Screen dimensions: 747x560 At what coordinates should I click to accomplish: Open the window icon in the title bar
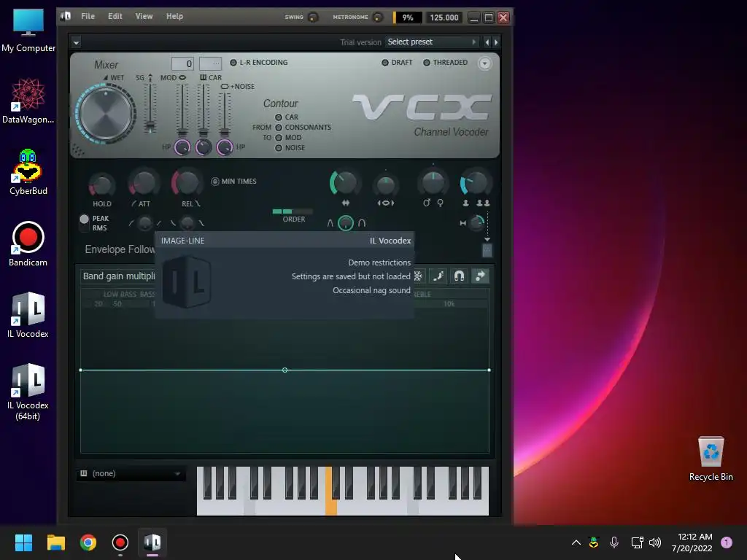pos(66,16)
